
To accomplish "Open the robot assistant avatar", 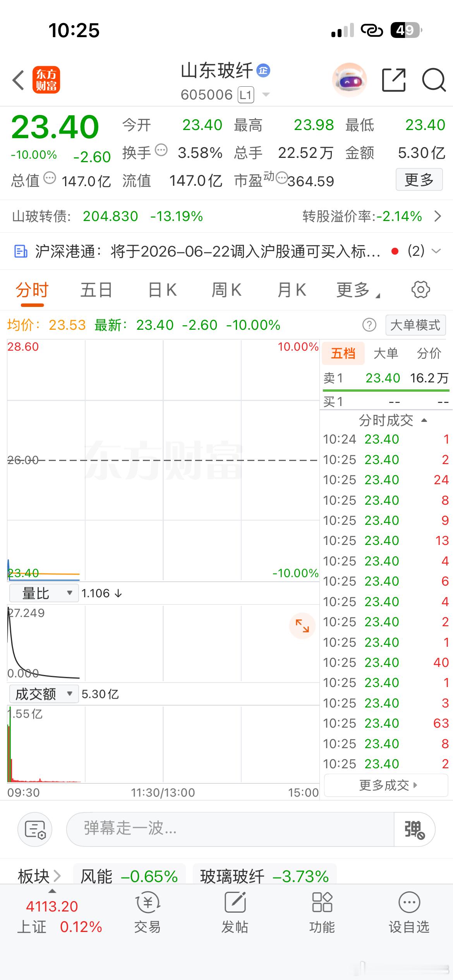I will pyautogui.click(x=350, y=80).
